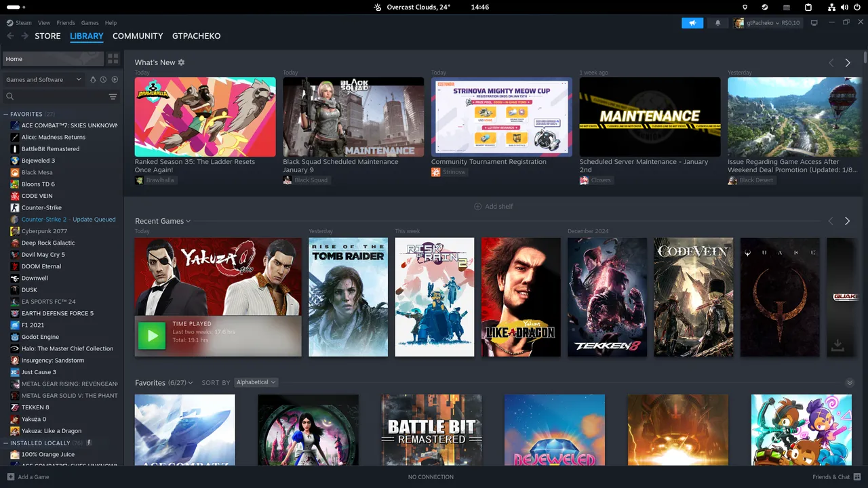
Task: Open What's New settings gear
Action: coord(181,62)
